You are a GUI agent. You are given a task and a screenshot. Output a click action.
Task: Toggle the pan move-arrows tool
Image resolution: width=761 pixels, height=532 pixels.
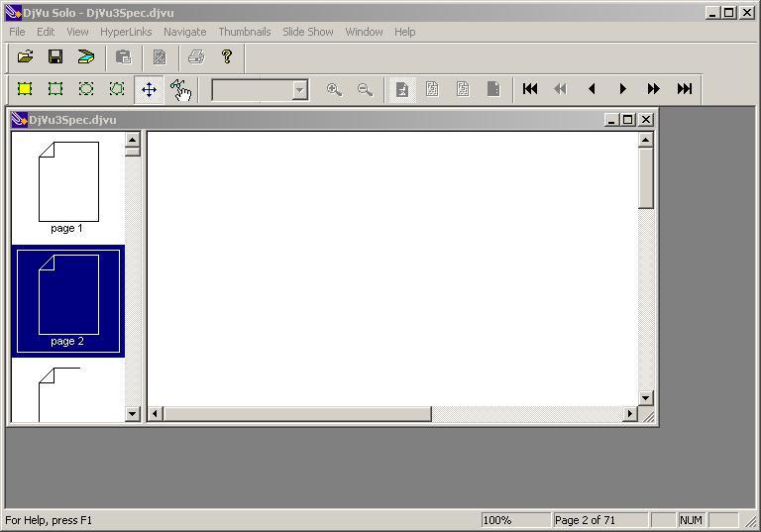tap(149, 89)
